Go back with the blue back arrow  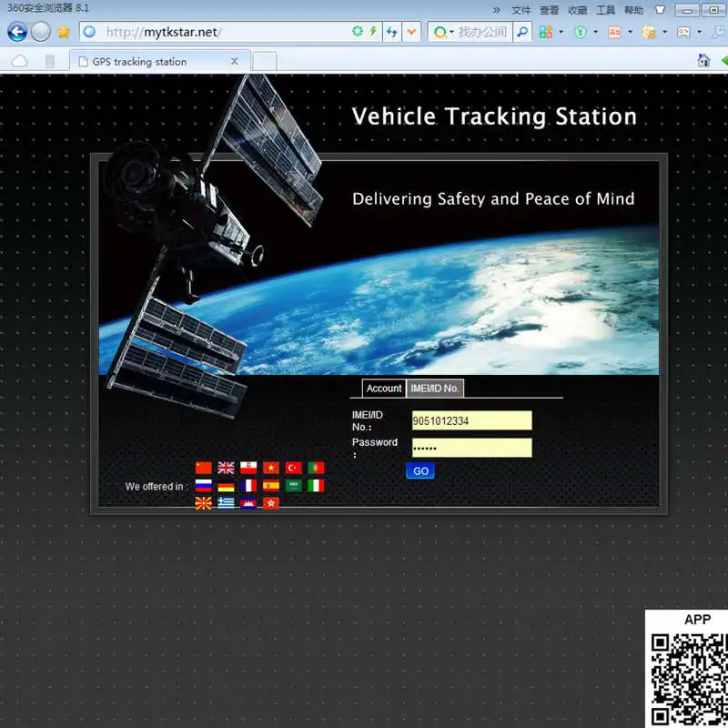(17, 33)
